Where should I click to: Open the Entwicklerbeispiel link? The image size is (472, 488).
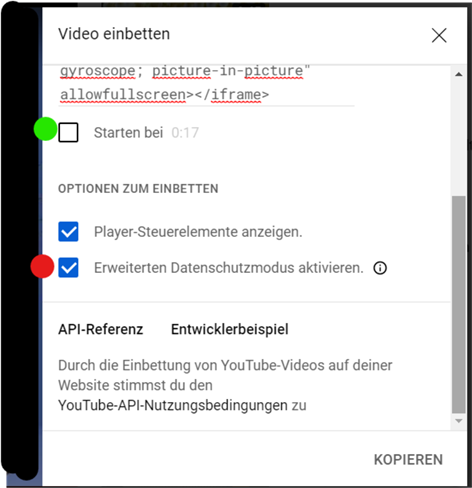click(x=230, y=329)
